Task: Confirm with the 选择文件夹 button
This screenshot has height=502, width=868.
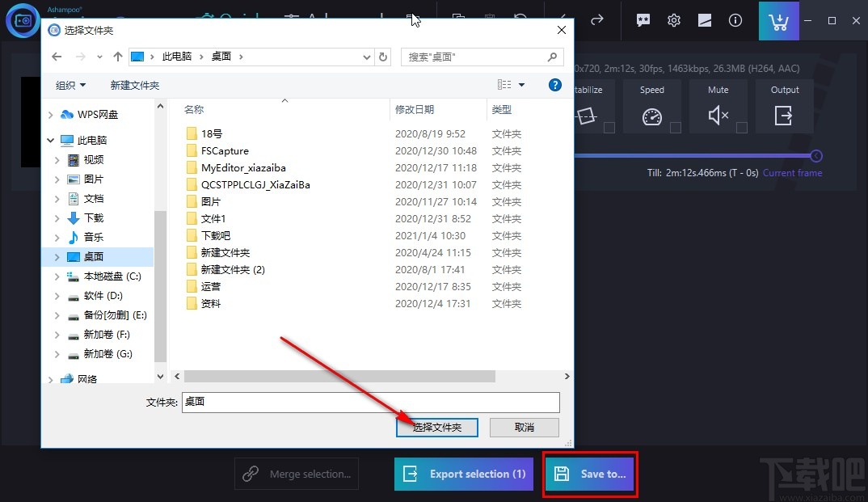Action: click(436, 427)
